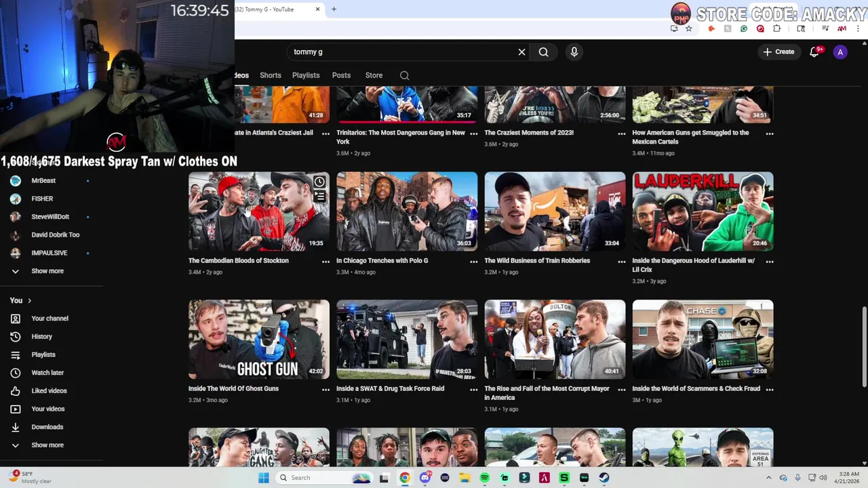Close the Tommy G - YouTube tab
This screenshot has width=868, height=488.
click(x=317, y=9)
